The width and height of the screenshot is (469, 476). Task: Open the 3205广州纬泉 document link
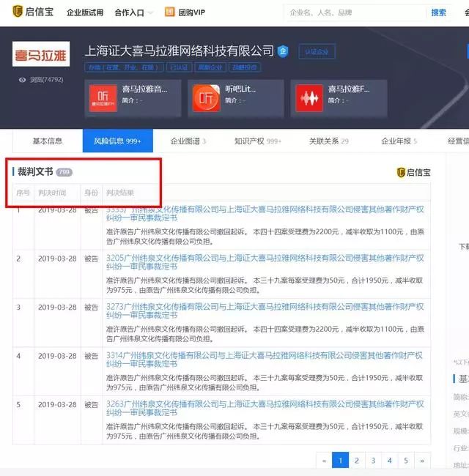[265, 262]
